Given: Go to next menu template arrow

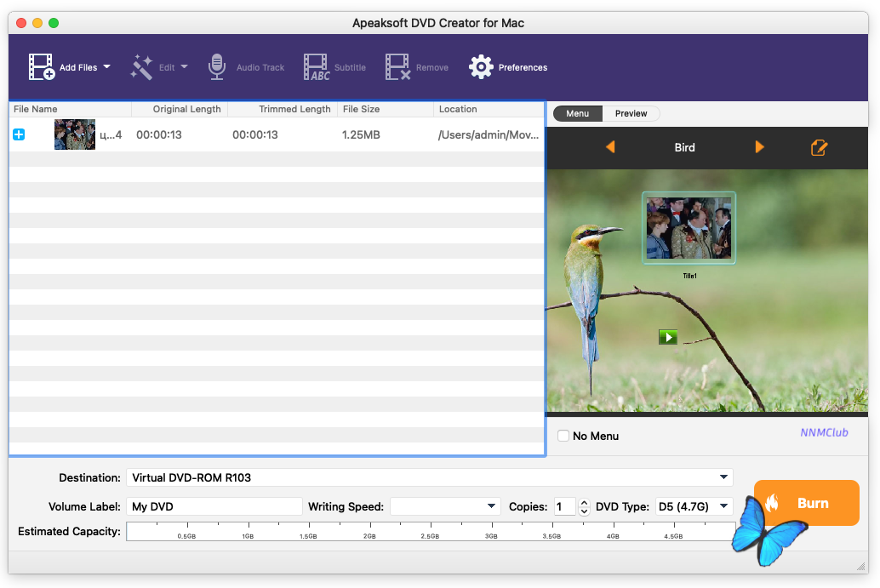Looking at the screenshot, I should click(759, 147).
